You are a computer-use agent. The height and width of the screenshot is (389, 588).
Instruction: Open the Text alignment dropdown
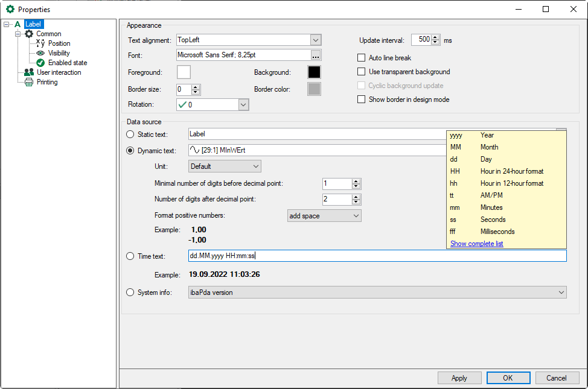tap(316, 40)
